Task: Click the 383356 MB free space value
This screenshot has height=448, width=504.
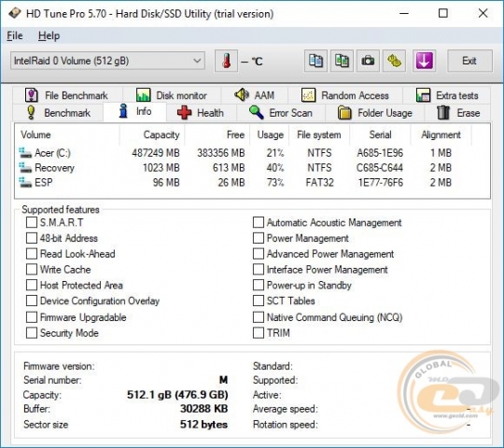Action: [x=221, y=153]
